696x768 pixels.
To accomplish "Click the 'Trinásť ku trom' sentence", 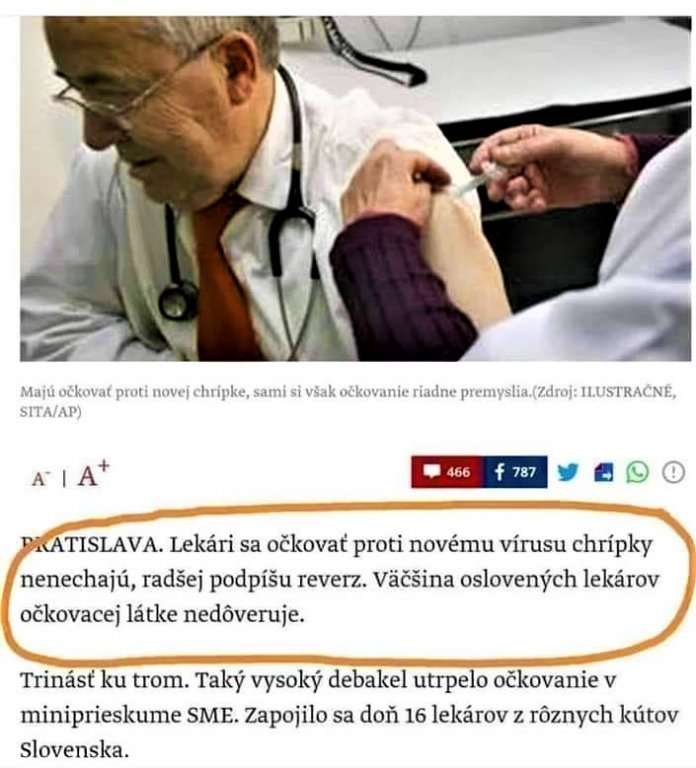I will point(104,680).
